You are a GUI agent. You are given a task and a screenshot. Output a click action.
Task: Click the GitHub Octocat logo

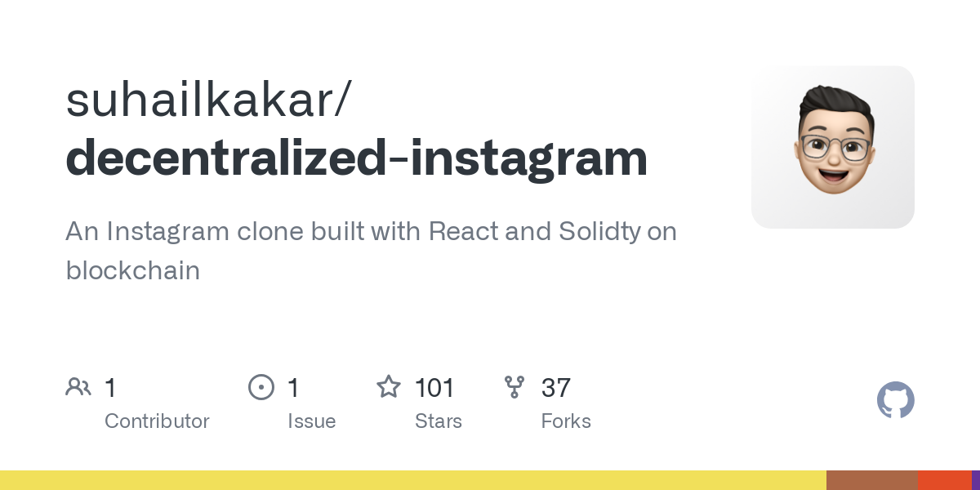895,400
